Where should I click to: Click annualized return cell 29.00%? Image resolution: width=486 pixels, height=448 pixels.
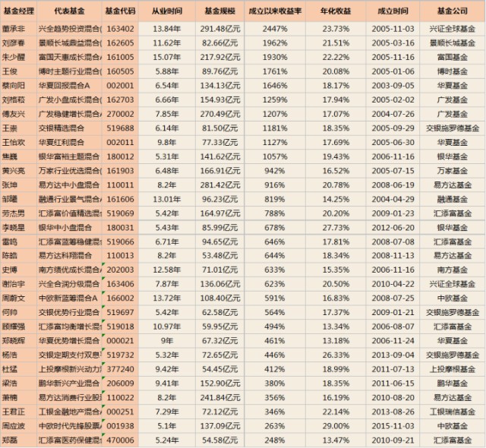(x=336, y=426)
